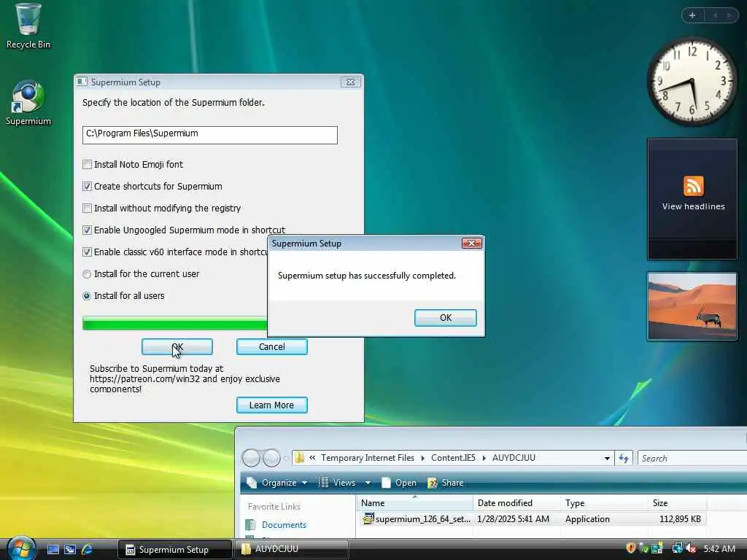
Task: Select Install for the current user
Action: 87,274
